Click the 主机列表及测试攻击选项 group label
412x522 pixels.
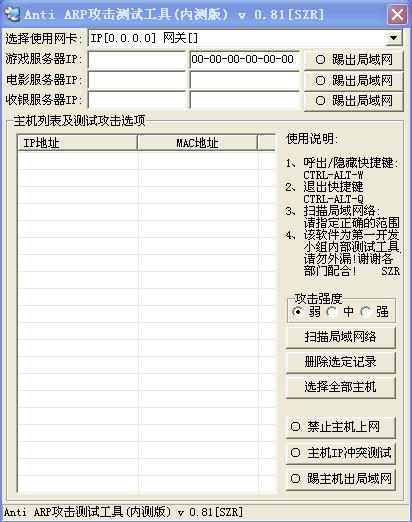(79, 121)
